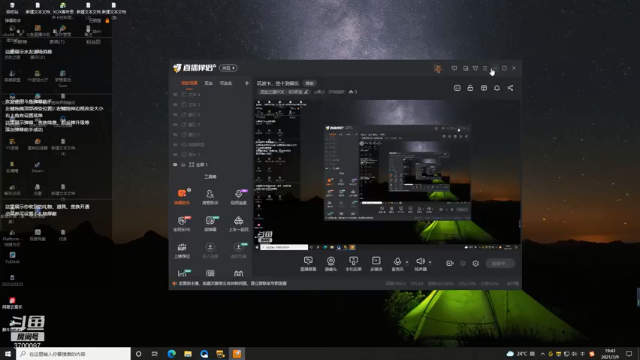Expand microphone options arrow
The width and height of the screenshot is (640, 360).
coord(407,262)
